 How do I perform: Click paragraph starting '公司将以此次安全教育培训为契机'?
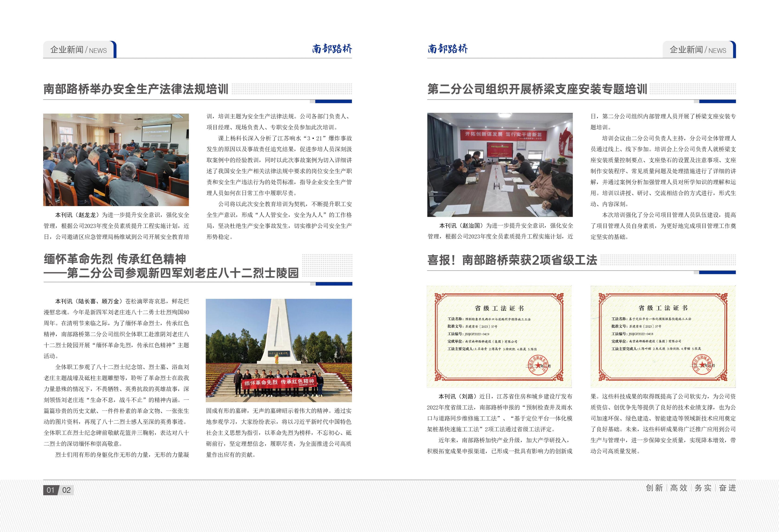(x=279, y=220)
